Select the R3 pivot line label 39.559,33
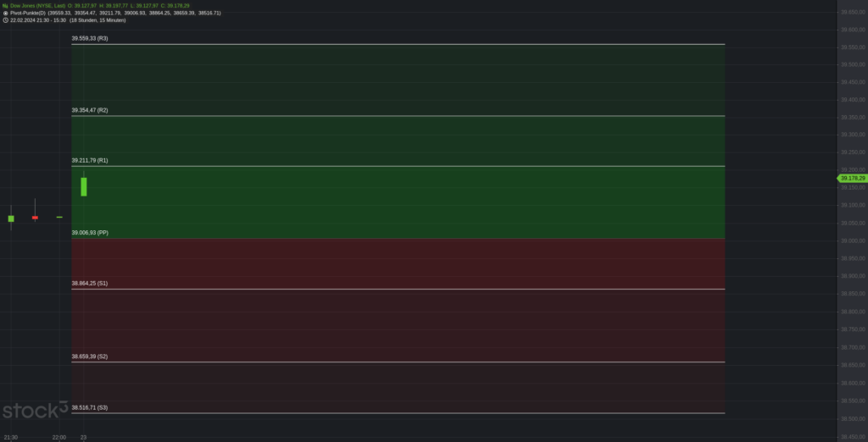 pyautogui.click(x=90, y=39)
